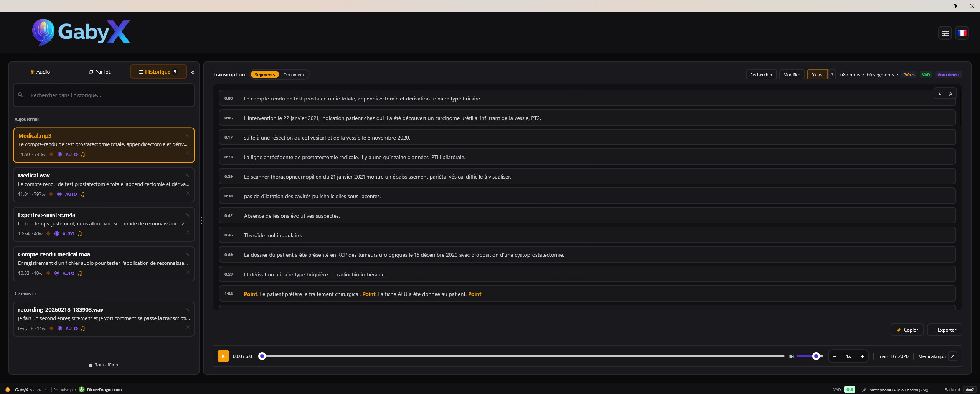Open the settings sliders icon in header
The image size is (980, 394).
pyautogui.click(x=945, y=33)
